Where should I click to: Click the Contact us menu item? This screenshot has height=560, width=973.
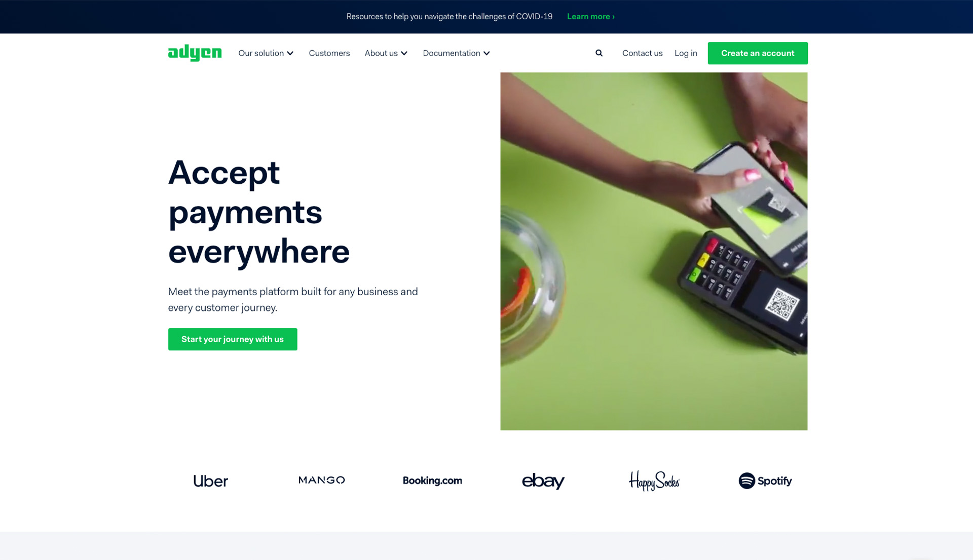tap(642, 53)
